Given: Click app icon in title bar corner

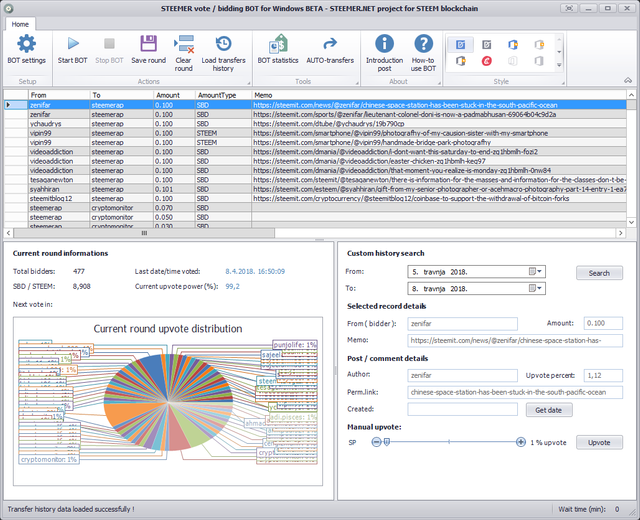Looking at the screenshot, I should coord(8,8).
